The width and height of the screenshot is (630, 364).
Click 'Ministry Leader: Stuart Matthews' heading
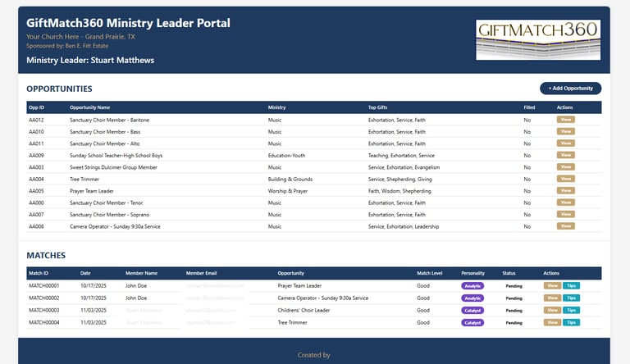[90, 61]
